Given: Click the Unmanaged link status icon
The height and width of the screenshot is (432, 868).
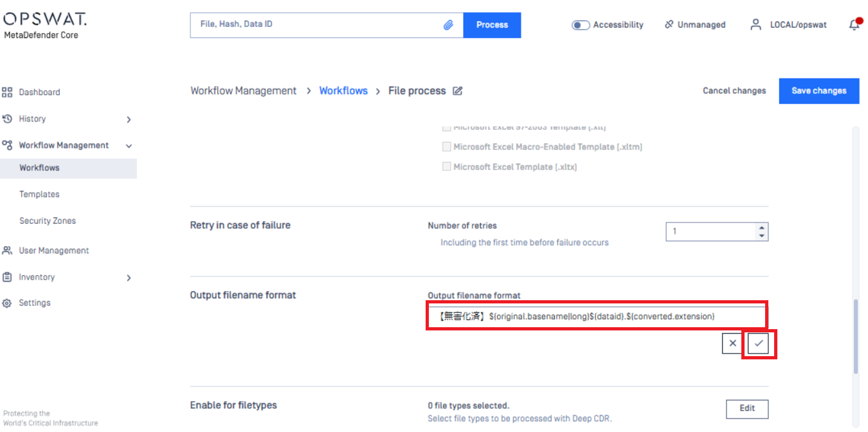Looking at the screenshot, I should pyautogui.click(x=669, y=25).
